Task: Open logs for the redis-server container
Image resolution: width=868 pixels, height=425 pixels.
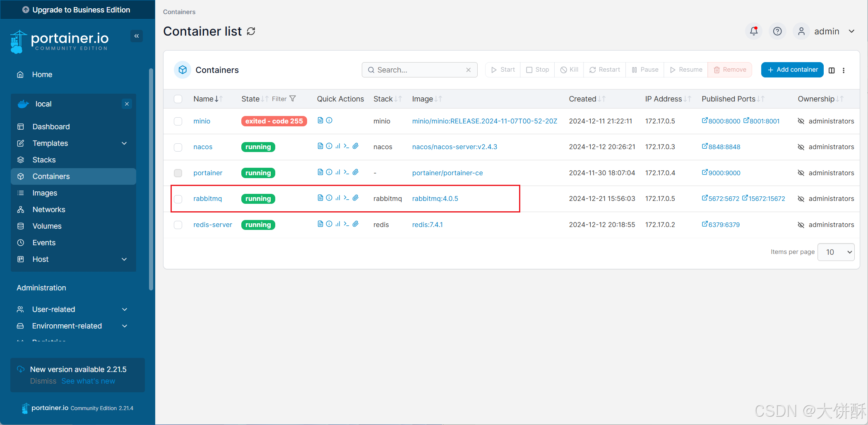Action: click(x=320, y=224)
